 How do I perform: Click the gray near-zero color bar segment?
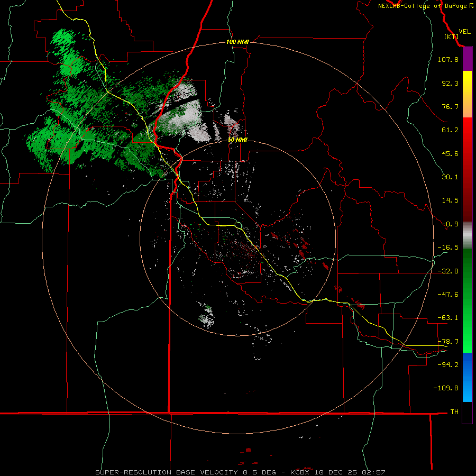pyautogui.click(x=467, y=235)
